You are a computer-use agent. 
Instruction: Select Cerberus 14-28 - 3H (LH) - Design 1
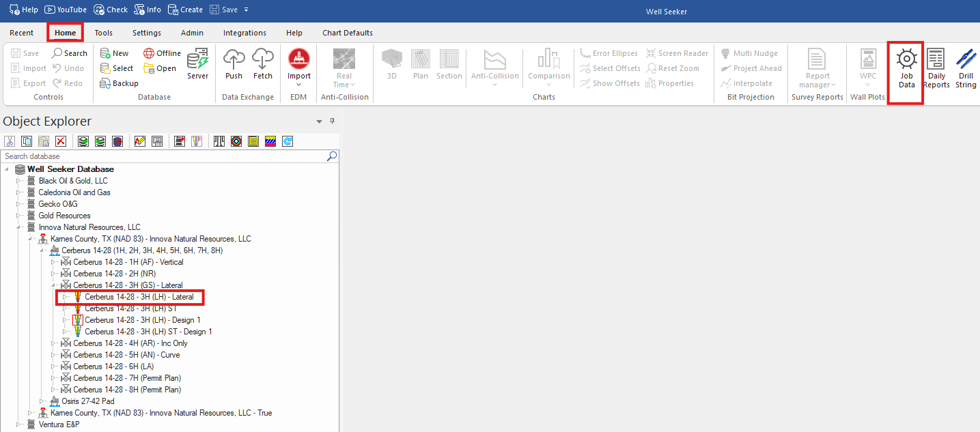point(142,320)
